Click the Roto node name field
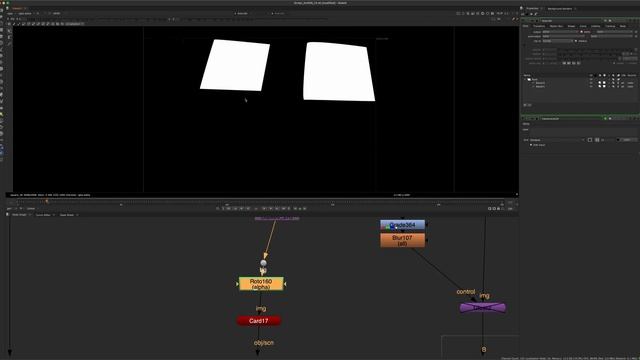 (x=571, y=20)
